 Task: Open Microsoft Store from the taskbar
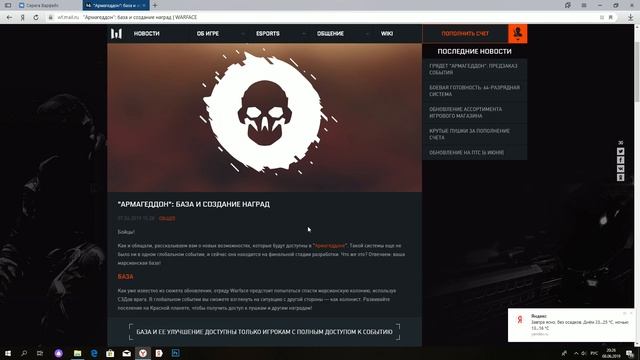[x=110, y=353]
